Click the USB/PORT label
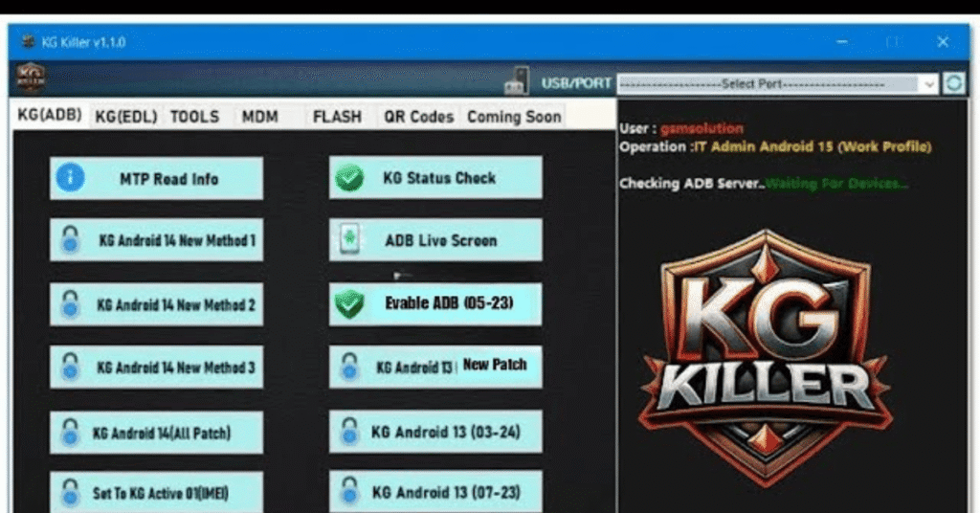 tap(575, 83)
